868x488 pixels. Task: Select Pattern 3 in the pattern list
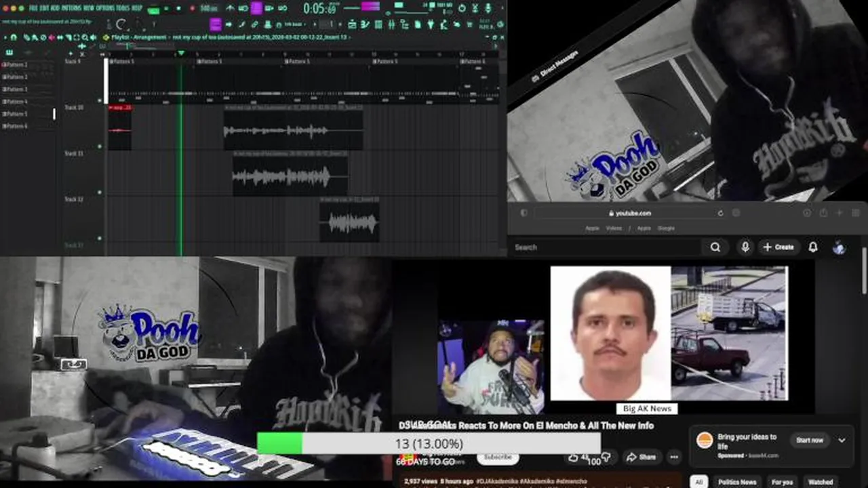[16, 89]
